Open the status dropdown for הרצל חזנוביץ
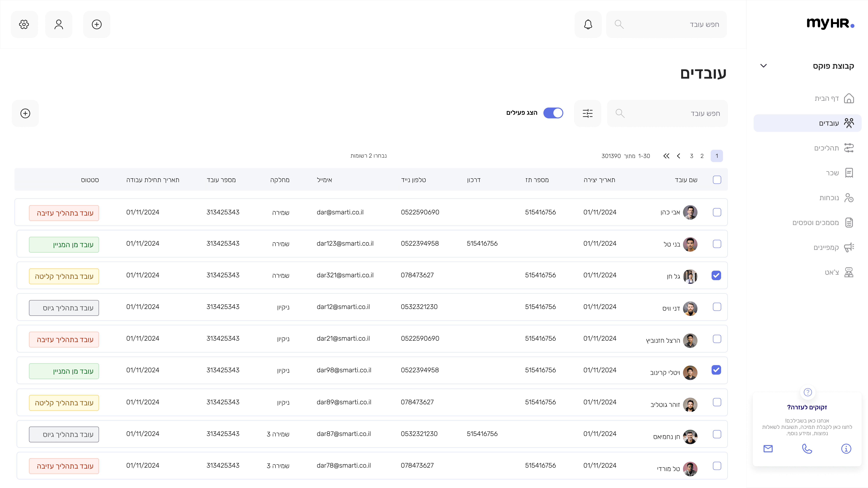The height and width of the screenshot is (488, 868). tap(64, 339)
